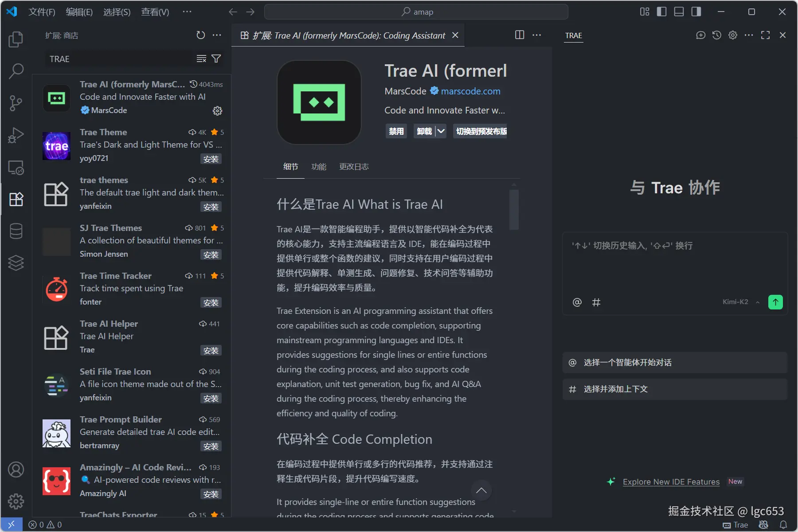The height and width of the screenshot is (532, 798).
Task: Install the Trae Theme extension
Action: [x=211, y=159]
